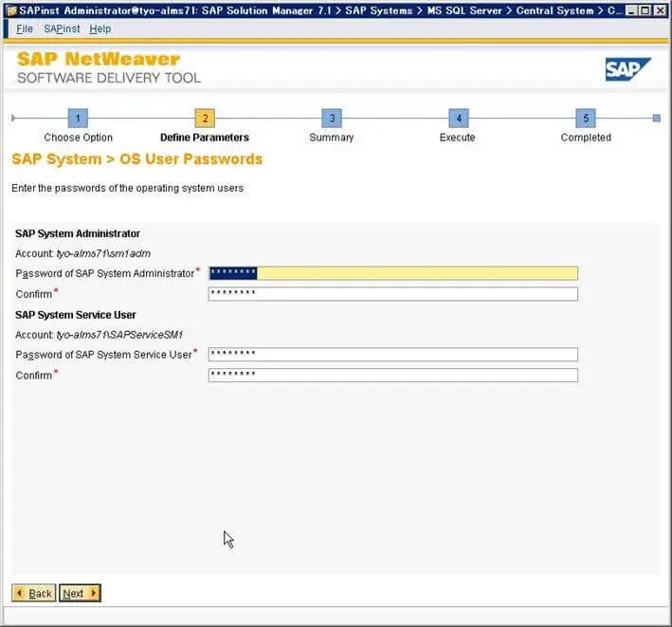Viewport: 672px width, 627px height.
Task: Click the account text 'tyo-alms71\SAPServiceSM1'
Action: coord(119,335)
